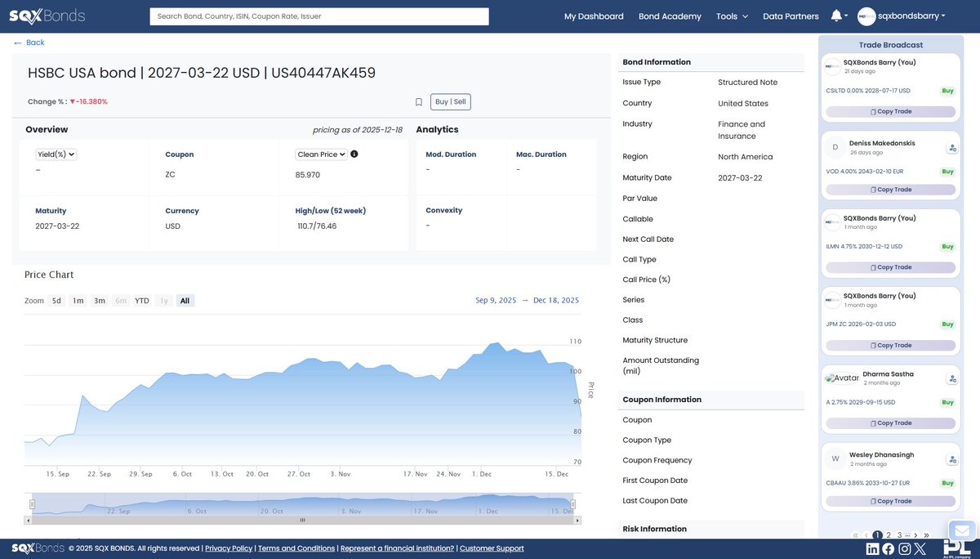
Task: Click scrollbar left arrow under chart navigator
Action: [29, 520]
